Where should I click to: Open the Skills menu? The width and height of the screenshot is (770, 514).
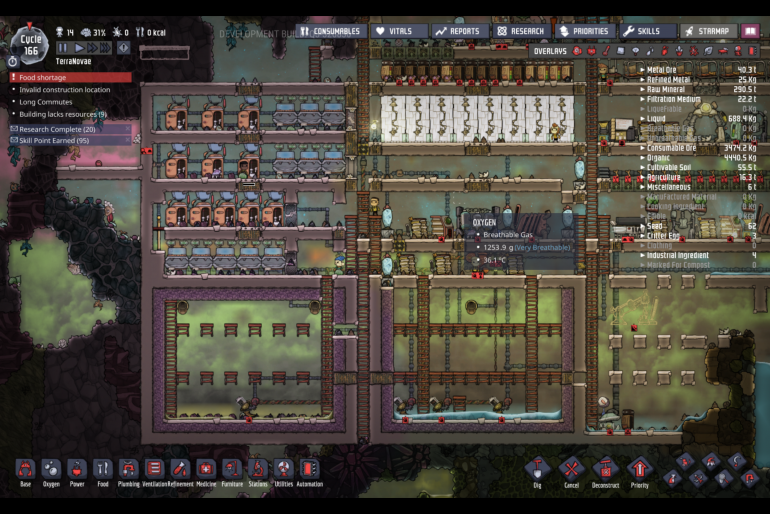648,31
